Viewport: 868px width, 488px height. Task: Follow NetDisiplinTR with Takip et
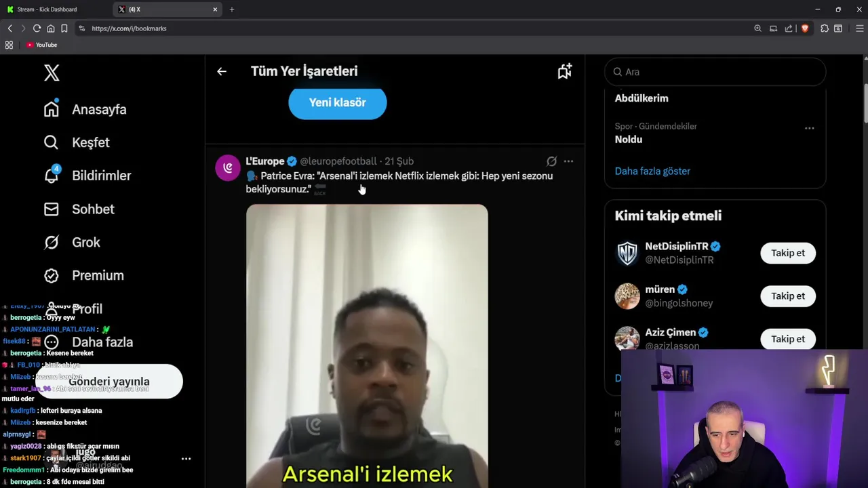point(788,253)
